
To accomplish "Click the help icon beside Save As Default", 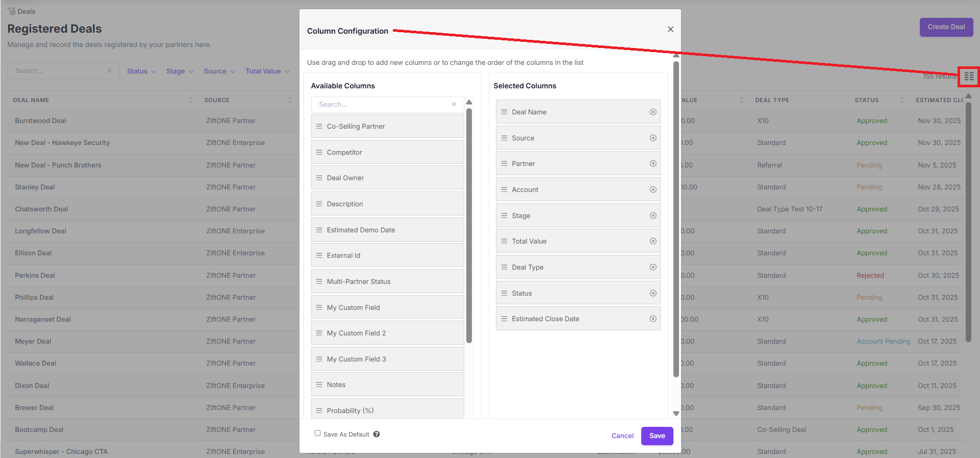I will coord(376,434).
